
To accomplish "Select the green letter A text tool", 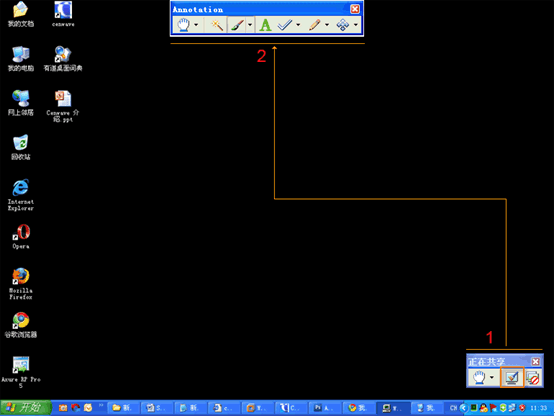I will pyautogui.click(x=265, y=25).
